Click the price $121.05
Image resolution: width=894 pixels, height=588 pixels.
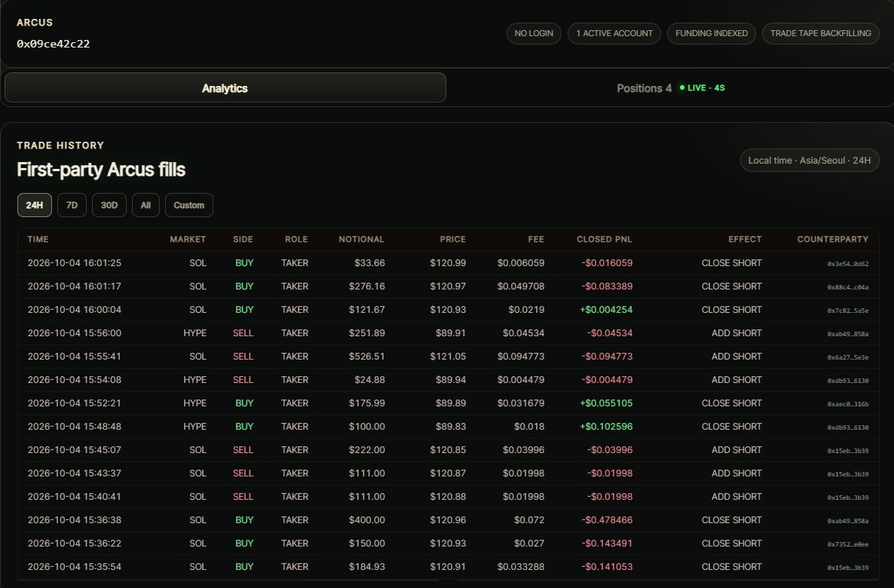(x=448, y=357)
